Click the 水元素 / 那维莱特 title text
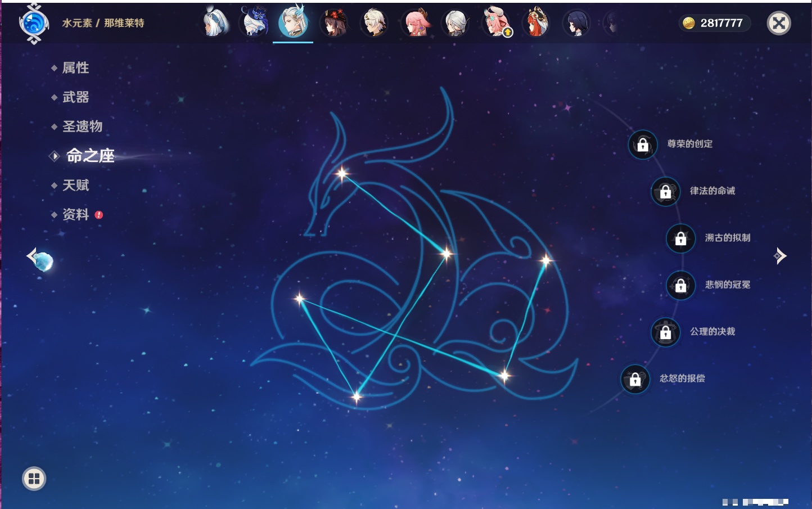This screenshot has width=812, height=509. coord(103,23)
